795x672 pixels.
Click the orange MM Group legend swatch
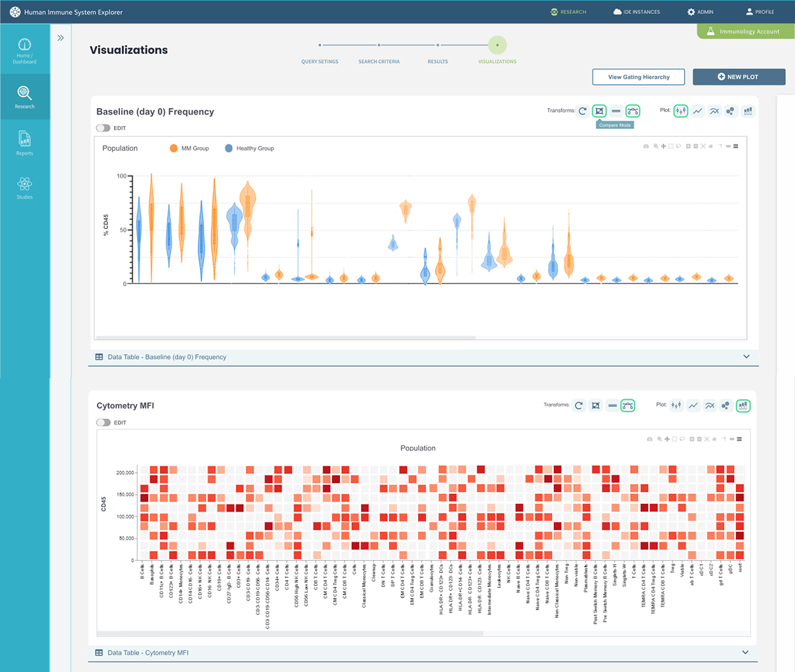pyautogui.click(x=174, y=148)
